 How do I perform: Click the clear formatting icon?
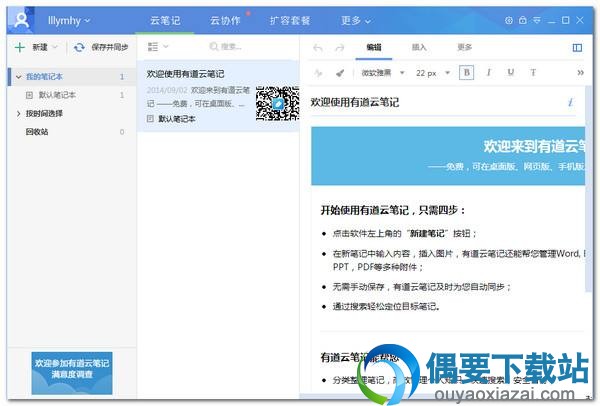coord(318,73)
